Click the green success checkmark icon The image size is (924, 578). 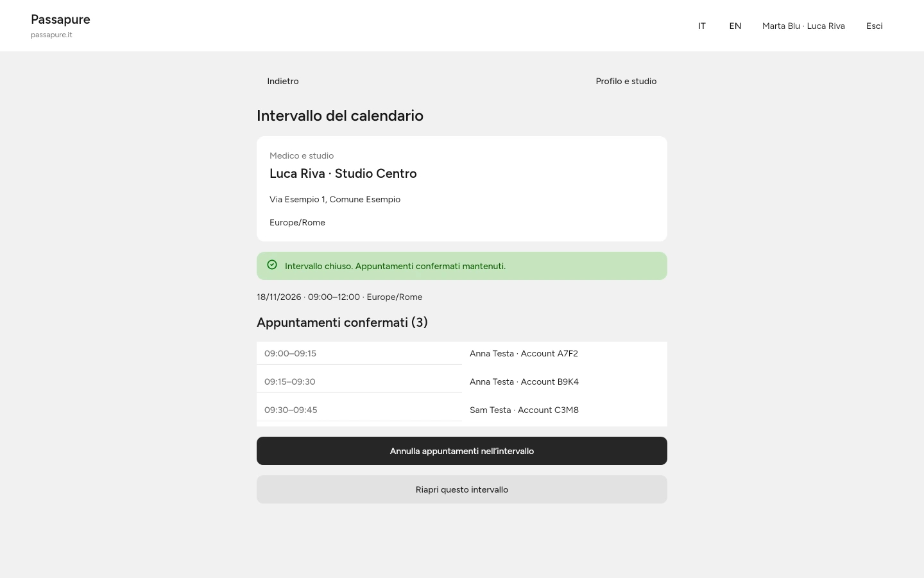click(x=272, y=265)
